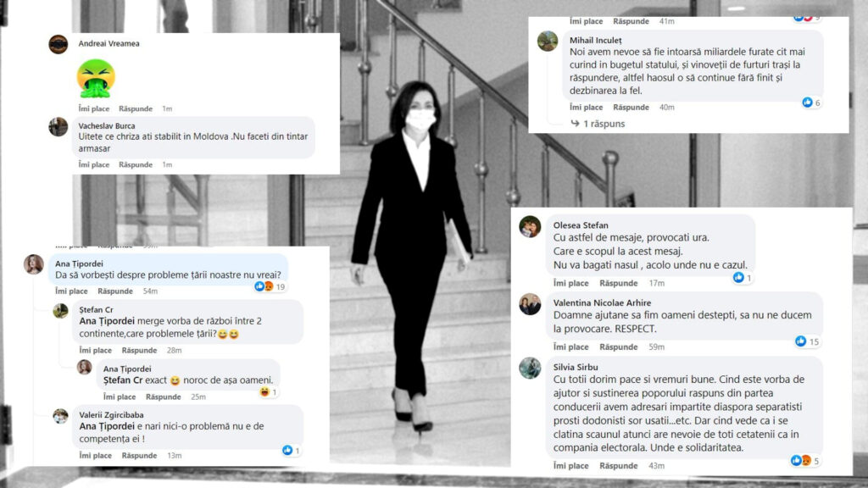This screenshot has height=488, width=868.
Task: Toggle Îmi place on Silvia Sirbu's comment
Action: pos(570,466)
